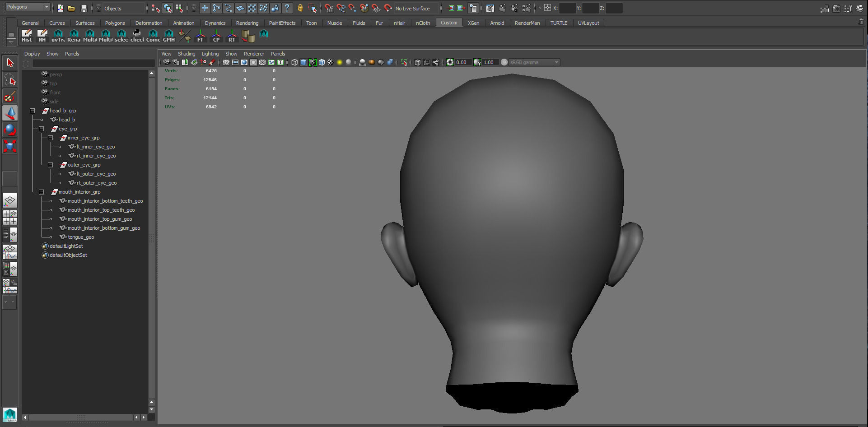Toggle textured display checker icon
Image resolution: width=868 pixels, height=427 pixels.
[331, 62]
